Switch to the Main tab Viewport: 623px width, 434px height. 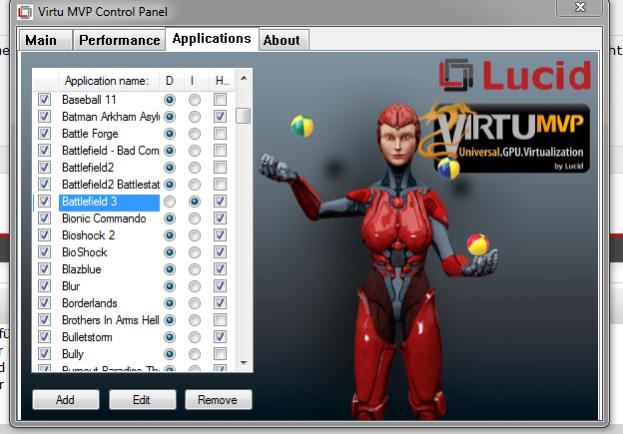(46, 40)
